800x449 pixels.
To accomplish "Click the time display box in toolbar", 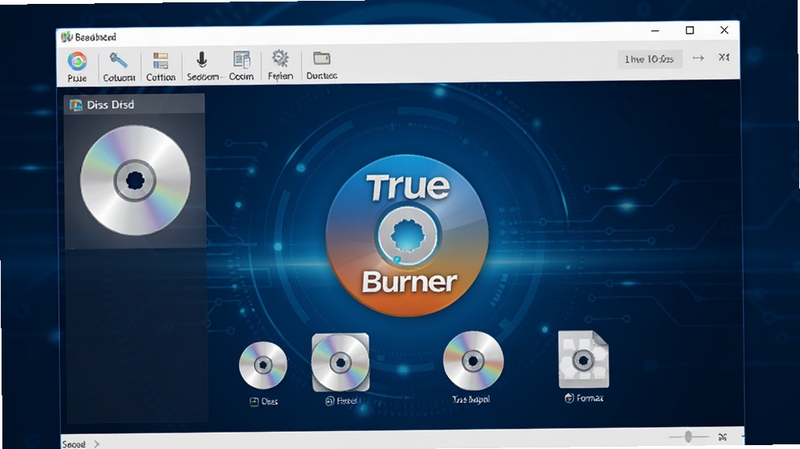I will (649, 59).
